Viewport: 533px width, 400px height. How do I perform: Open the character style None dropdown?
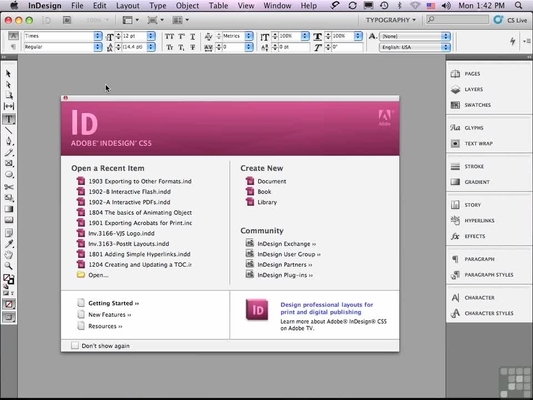click(x=446, y=36)
